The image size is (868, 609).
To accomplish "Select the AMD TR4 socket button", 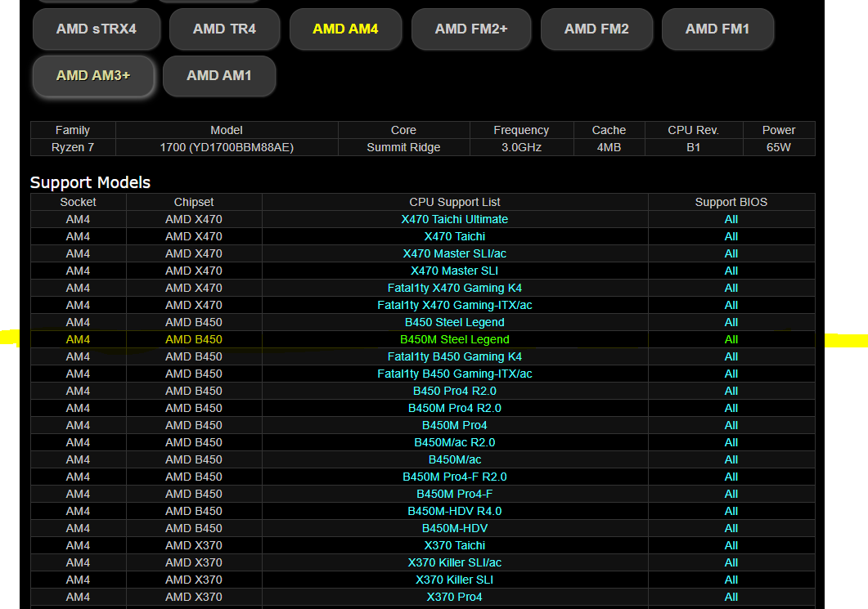I will 224,29.
